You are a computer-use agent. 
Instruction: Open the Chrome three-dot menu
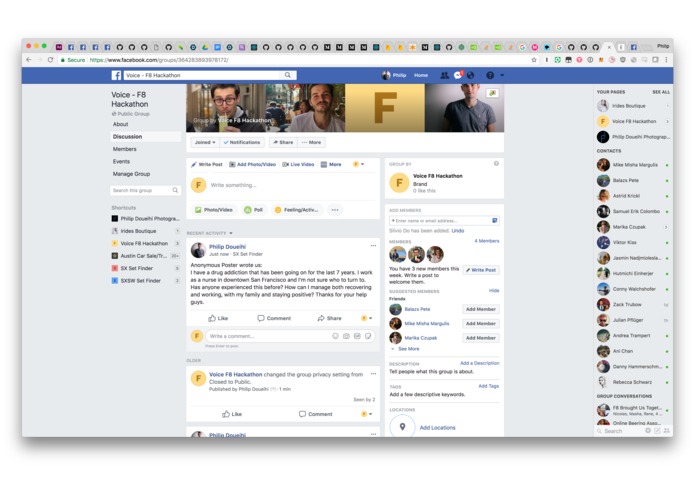[x=666, y=60]
